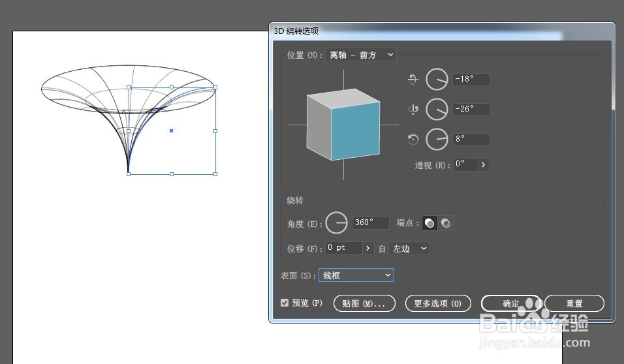Click the bottom-middle selection handle

point(172,174)
